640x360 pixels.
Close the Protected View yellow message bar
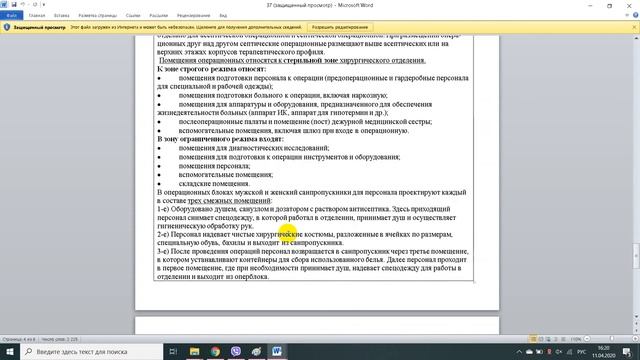[x=634, y=27]
